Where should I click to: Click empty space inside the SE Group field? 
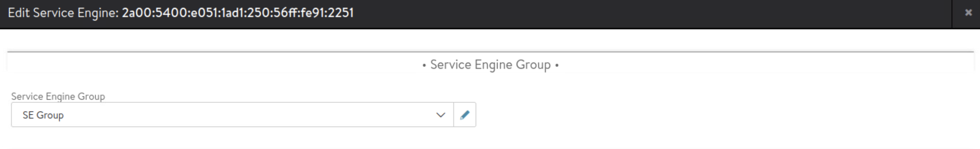click(x=266, y=115)
